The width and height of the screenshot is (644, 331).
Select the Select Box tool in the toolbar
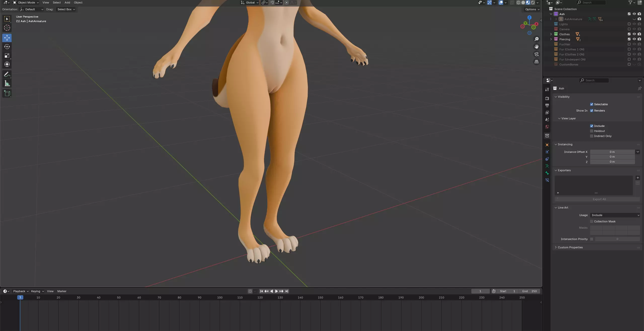[7, 19]
